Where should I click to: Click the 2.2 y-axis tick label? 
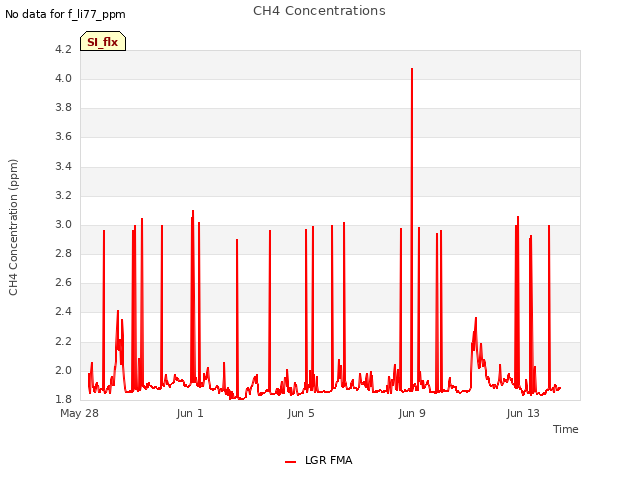(x=63, y=341)
